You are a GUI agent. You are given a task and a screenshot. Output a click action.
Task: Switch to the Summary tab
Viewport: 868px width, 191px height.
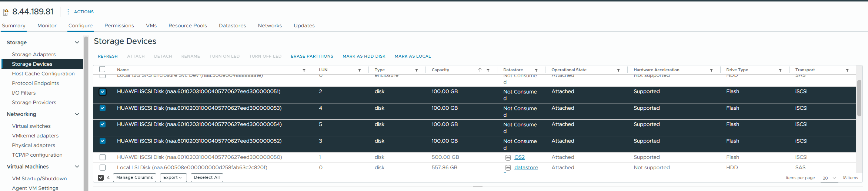click(14, 25)
